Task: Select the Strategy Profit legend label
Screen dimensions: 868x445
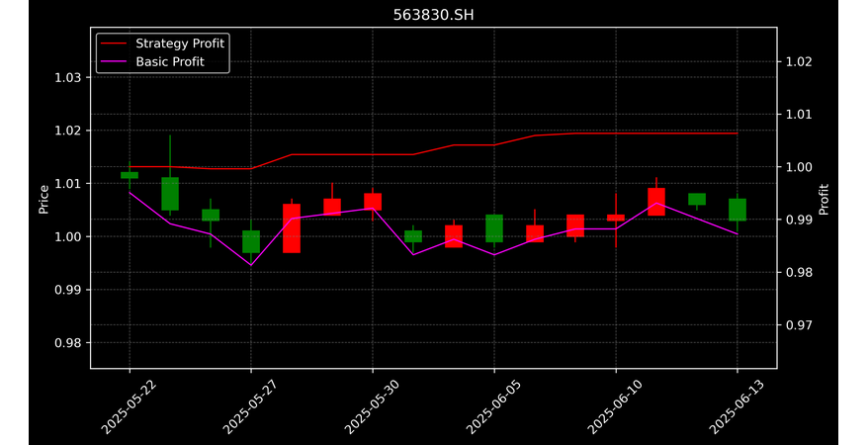Action: (180, 44)
